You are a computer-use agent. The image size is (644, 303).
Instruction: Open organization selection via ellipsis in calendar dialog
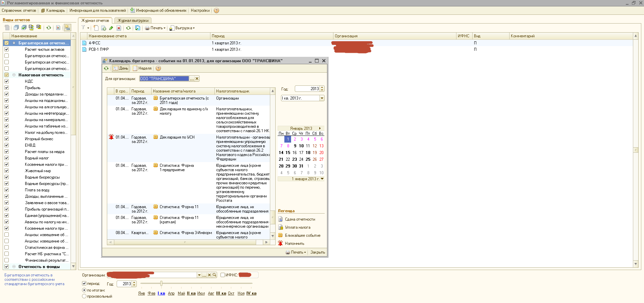tap(192, 79)
